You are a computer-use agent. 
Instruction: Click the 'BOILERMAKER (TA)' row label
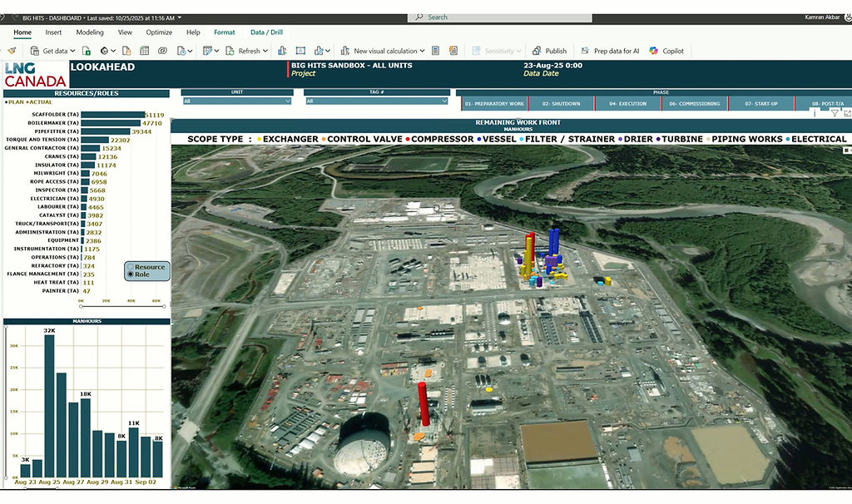pyautogui.click(x=53, y=123)
